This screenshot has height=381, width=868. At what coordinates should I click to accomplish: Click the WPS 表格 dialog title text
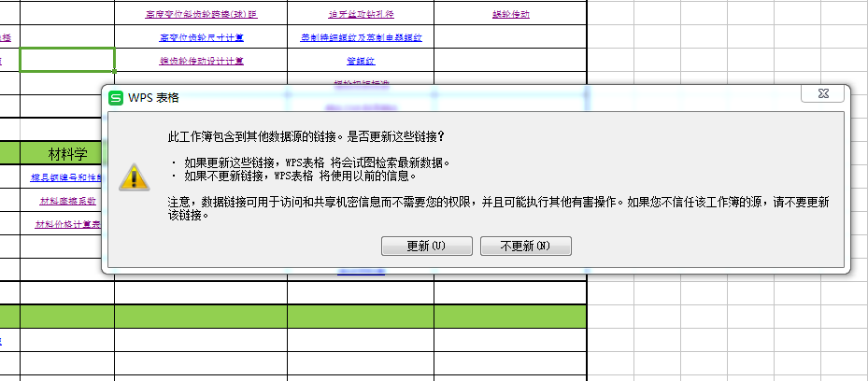(154, 98)
